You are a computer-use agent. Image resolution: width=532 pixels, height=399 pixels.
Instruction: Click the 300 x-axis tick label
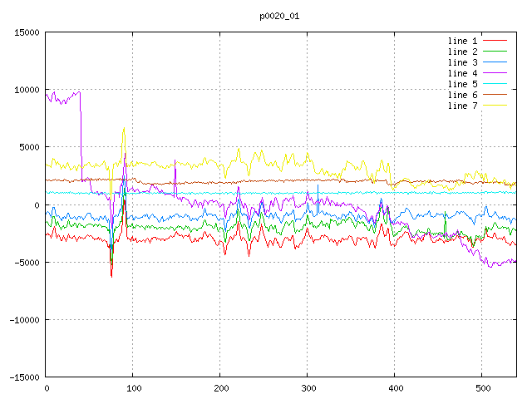click(308, 388)
